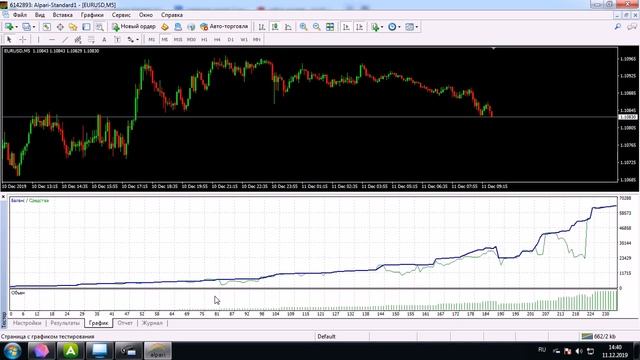
Task: Switch chart to Candlesticks type
Action: click(275, 27)
